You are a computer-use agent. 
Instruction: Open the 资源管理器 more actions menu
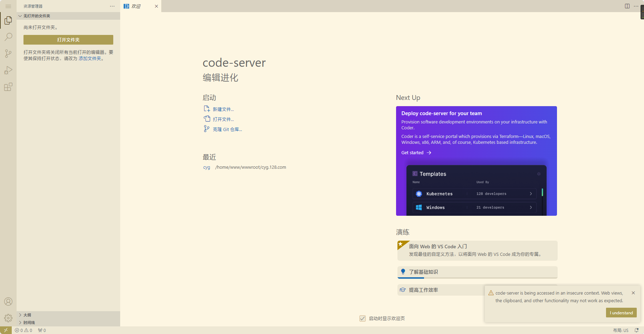tap(112, 6)
